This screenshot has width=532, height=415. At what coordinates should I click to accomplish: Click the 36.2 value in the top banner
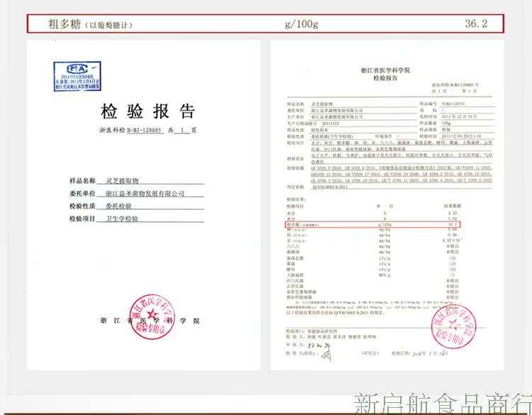tap(476, 23)
